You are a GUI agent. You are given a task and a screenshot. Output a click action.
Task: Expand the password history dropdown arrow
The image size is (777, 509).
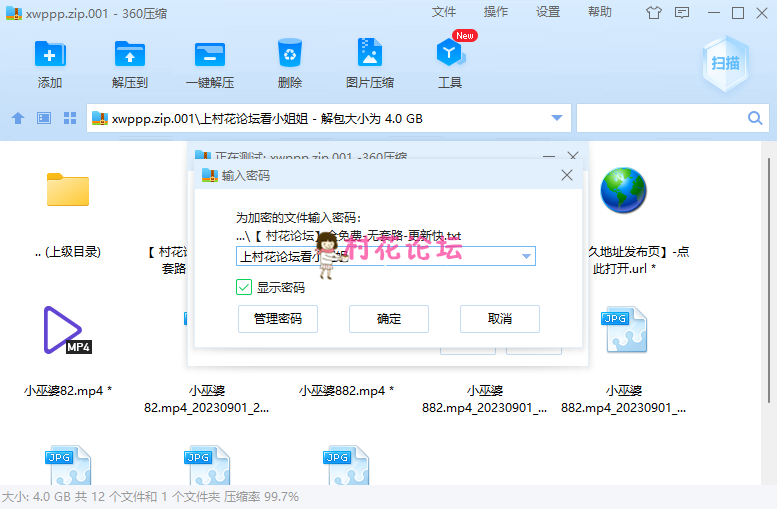point(526,256)
